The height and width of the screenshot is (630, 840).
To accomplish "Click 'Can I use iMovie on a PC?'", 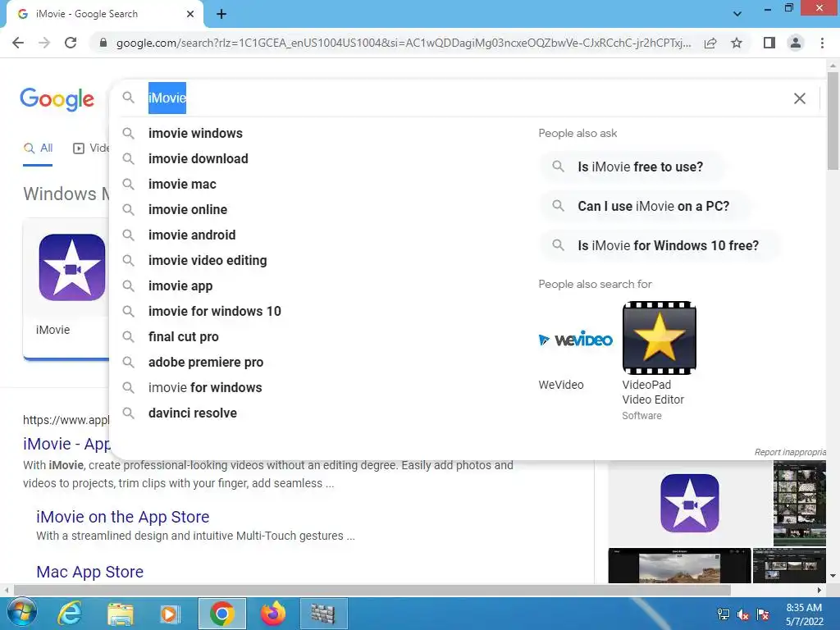I will coord(645,206).
